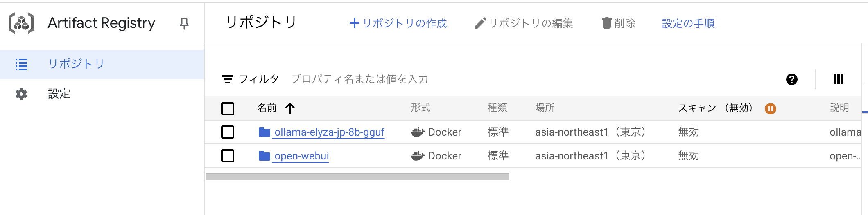Screen dimensions: 868x215
Task: Open the help question mark icon
Action: (x=791, y=79)
